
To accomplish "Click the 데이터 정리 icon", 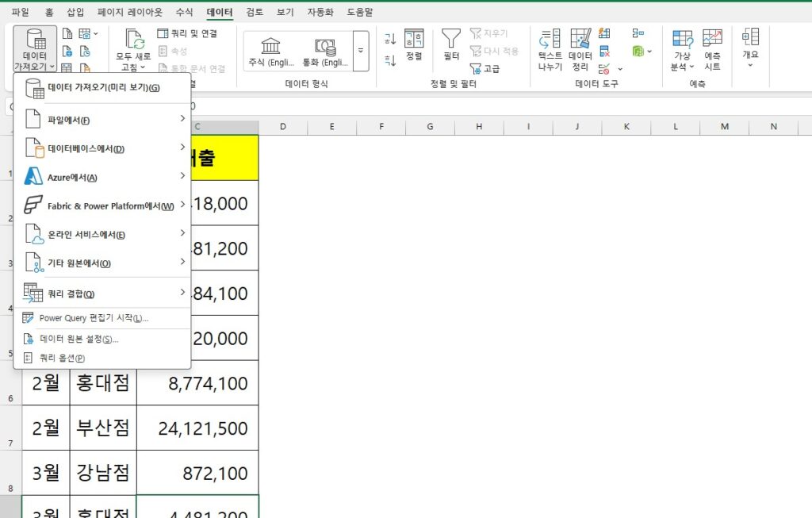I will (x=580, y=49).
